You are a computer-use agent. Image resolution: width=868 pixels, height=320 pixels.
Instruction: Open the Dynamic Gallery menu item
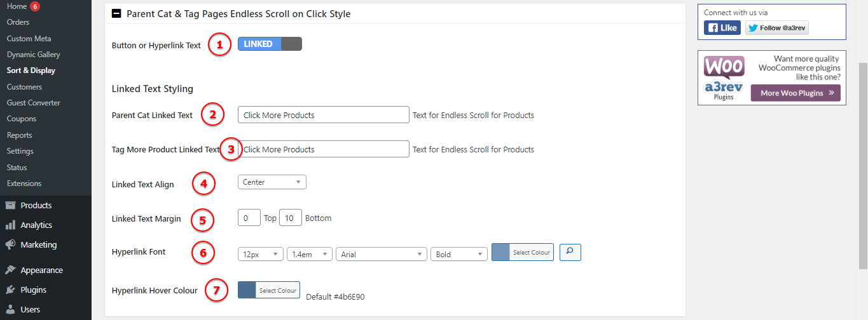(33, 55)
